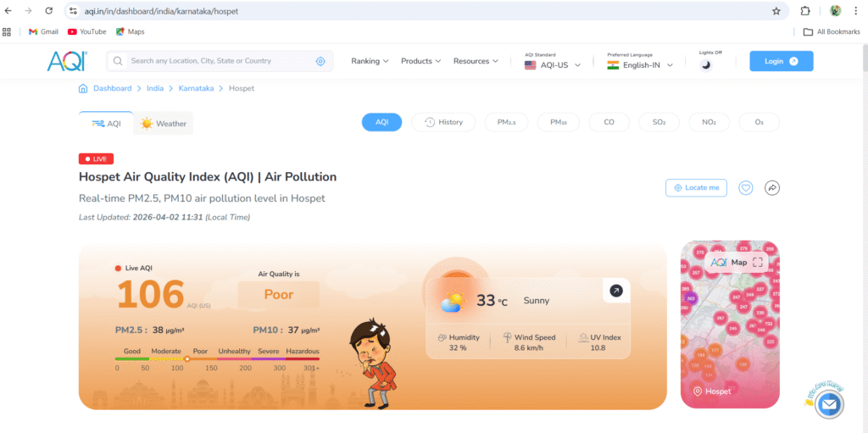Click the AQI logo in header
The width and height of the screenshot is (868, 433).
tap(67, 61)
